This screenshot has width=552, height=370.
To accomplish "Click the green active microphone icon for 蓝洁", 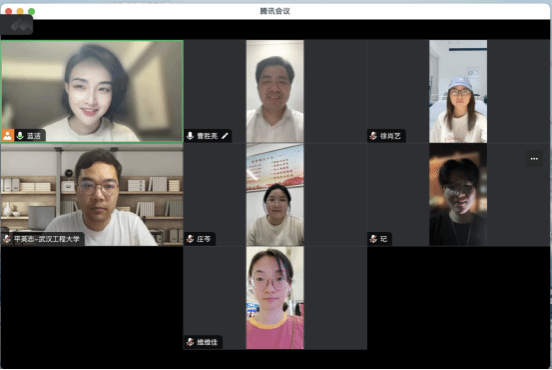I will 20,136.
